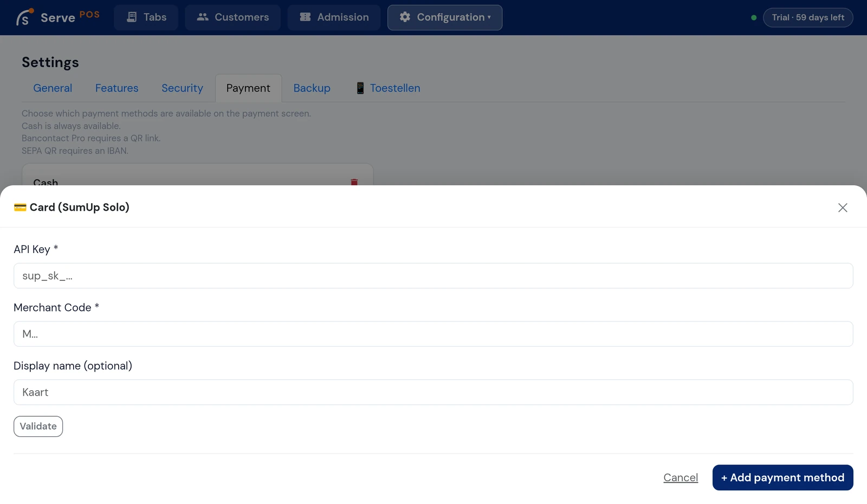Click the Settings heading
The height and width of the screenshot is (504, 867).
[x=50, y=62]
